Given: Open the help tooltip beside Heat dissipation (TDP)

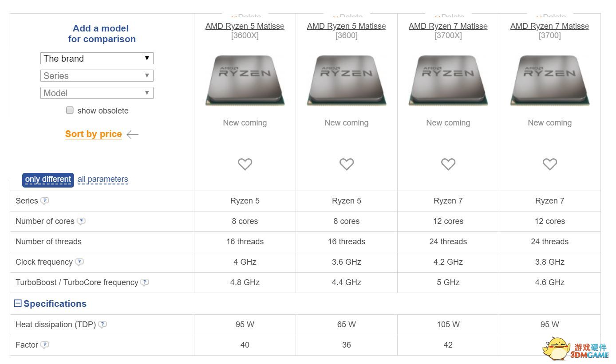Looking at the screenshot, I should pos(103,325).
